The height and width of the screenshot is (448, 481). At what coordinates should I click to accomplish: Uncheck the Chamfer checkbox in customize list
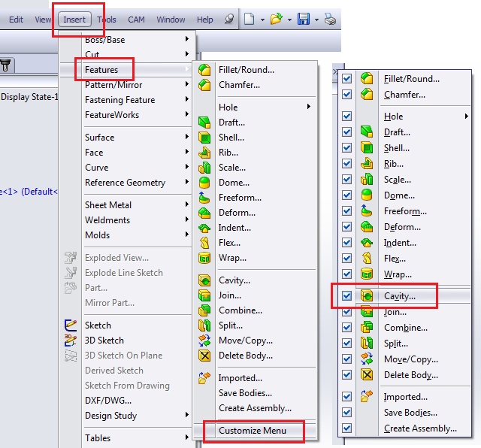346,94
